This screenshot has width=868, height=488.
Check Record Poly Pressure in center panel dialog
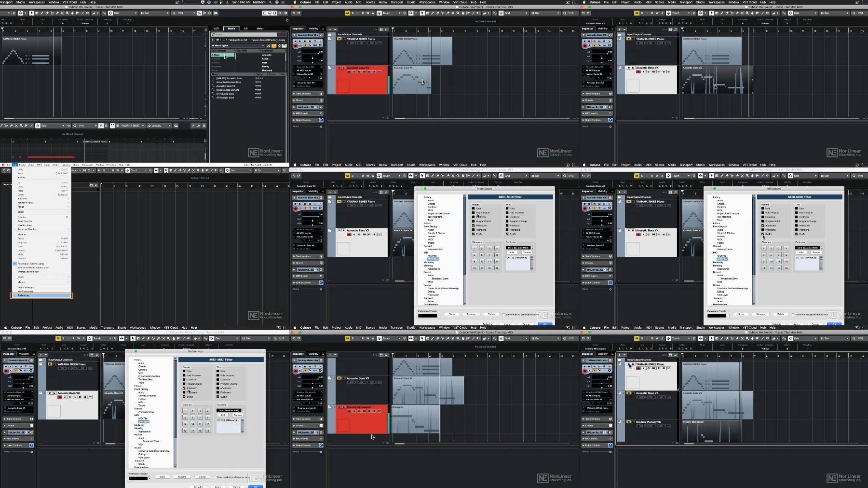[x=474, y=213]
